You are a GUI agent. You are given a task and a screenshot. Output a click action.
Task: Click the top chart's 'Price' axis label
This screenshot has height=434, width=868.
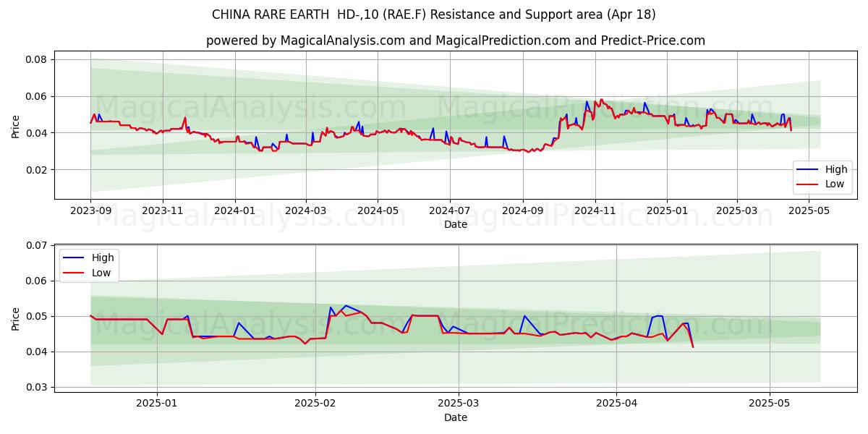pyautogui.click(x=16, y=125)
